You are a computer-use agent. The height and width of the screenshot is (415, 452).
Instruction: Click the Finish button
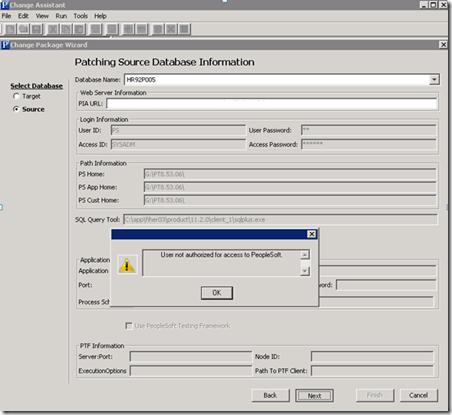pyautogui.click(x=375, y=395)
